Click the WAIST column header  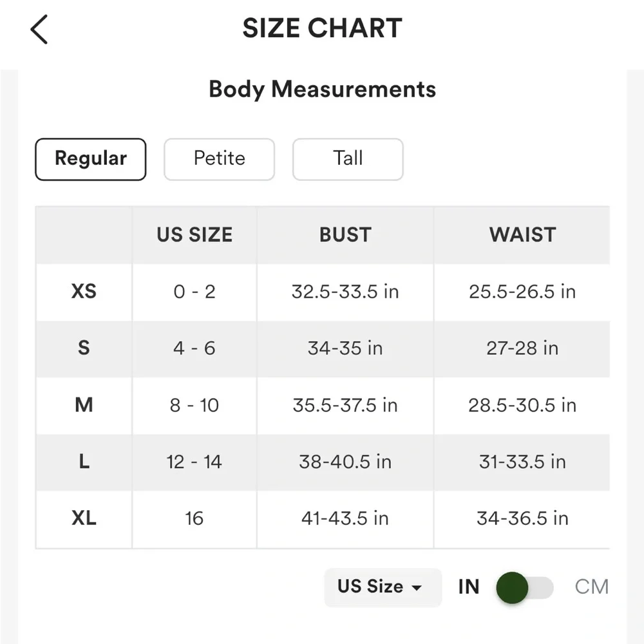[x=522, y=235]
